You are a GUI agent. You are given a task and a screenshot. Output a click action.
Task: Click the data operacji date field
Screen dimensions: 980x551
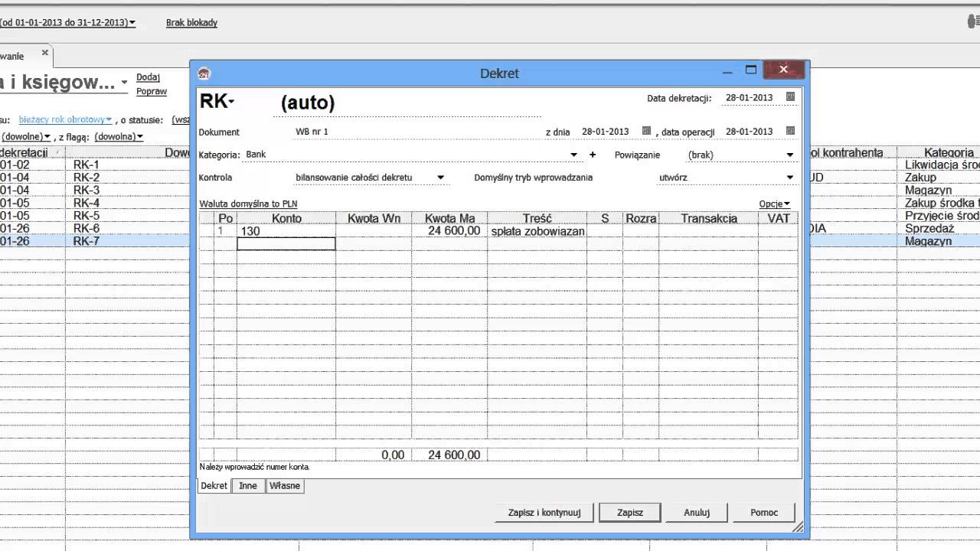[x=750, y=132]
